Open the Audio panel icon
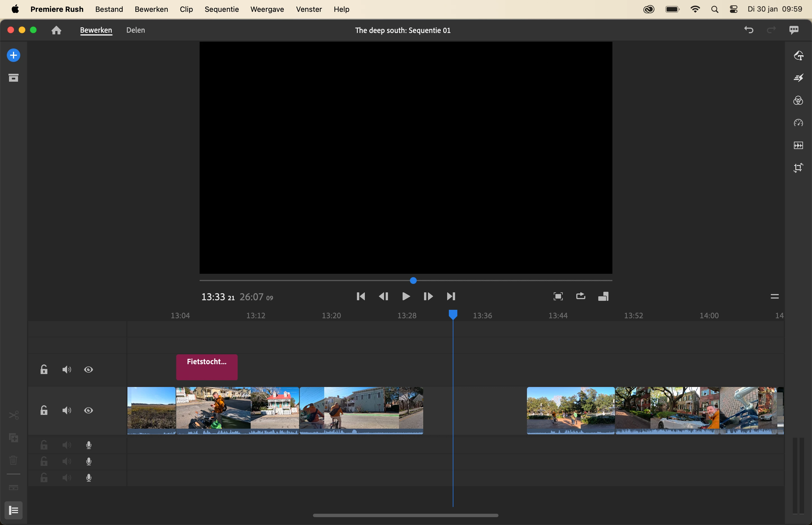This screenshot has height=525, width=812. [x=798, y=146]
